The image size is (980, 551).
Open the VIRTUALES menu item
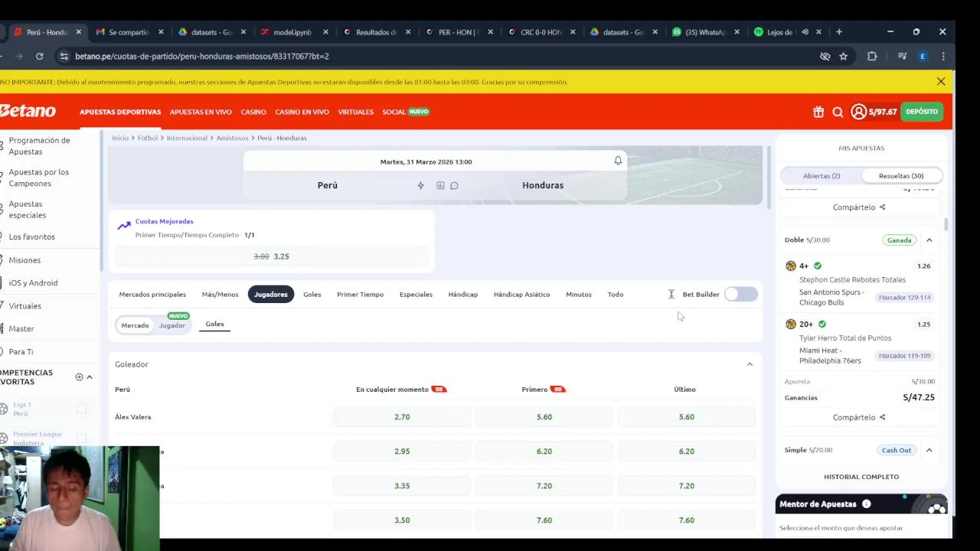[x=355, y=112]
